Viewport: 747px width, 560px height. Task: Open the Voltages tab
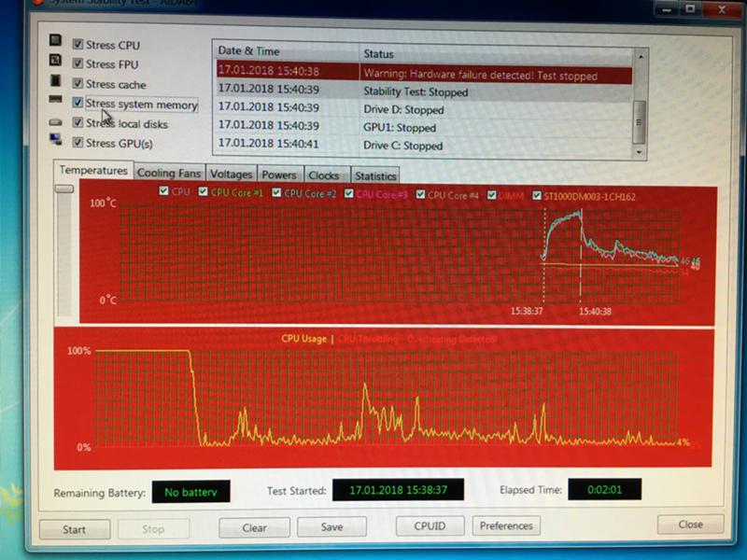coord(231,175)
